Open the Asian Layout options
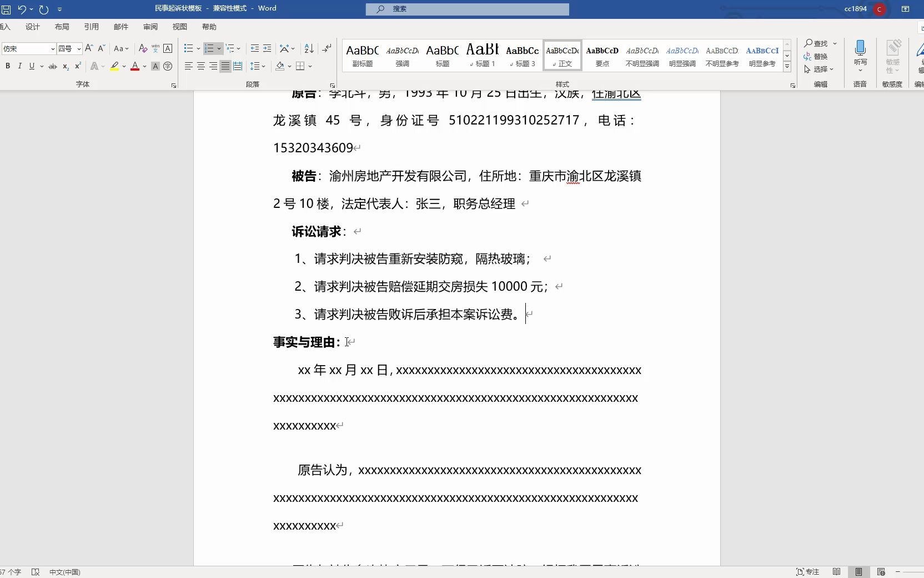Viewport: 924px width, 578px height. tap(287, 48)
